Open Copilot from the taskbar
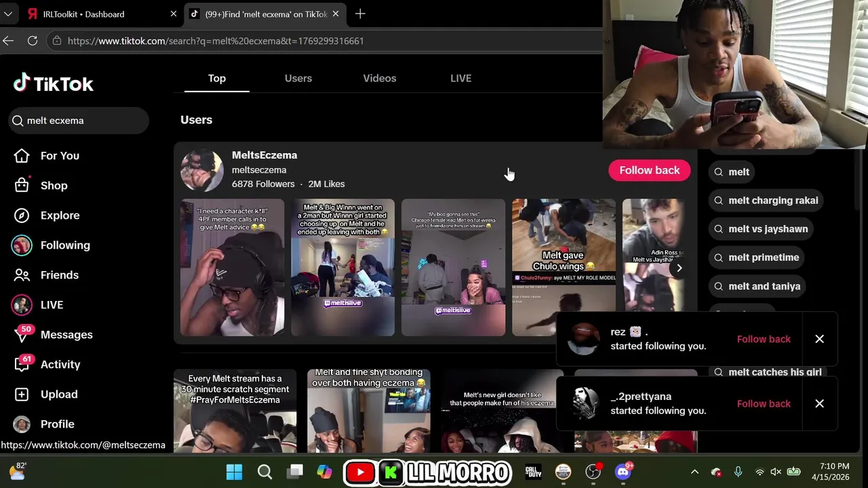 click(x=325, y=472)
